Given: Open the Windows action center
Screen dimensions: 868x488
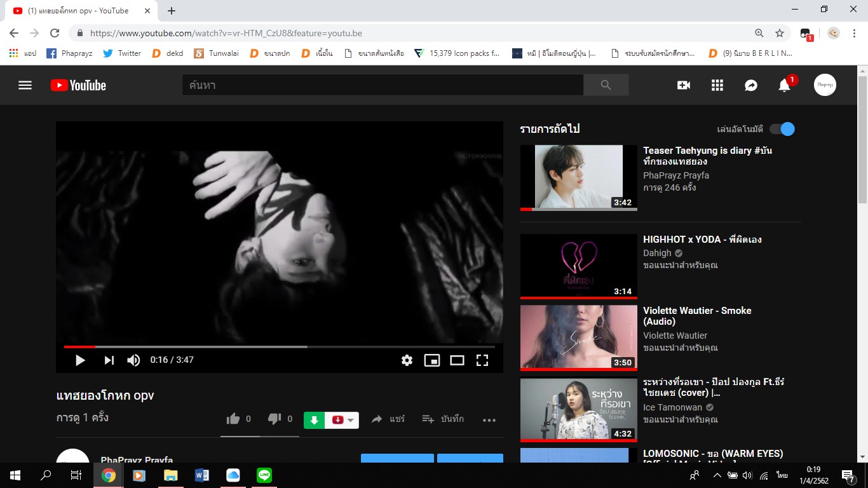Looking at the screenshot, I should tap(848, 475).
